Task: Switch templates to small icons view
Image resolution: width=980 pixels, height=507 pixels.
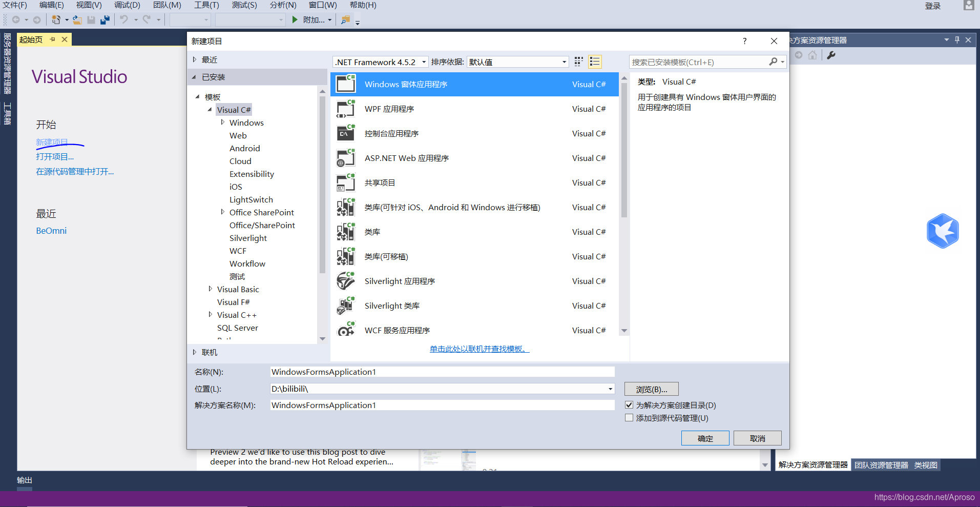Action: tap(579, 62)
